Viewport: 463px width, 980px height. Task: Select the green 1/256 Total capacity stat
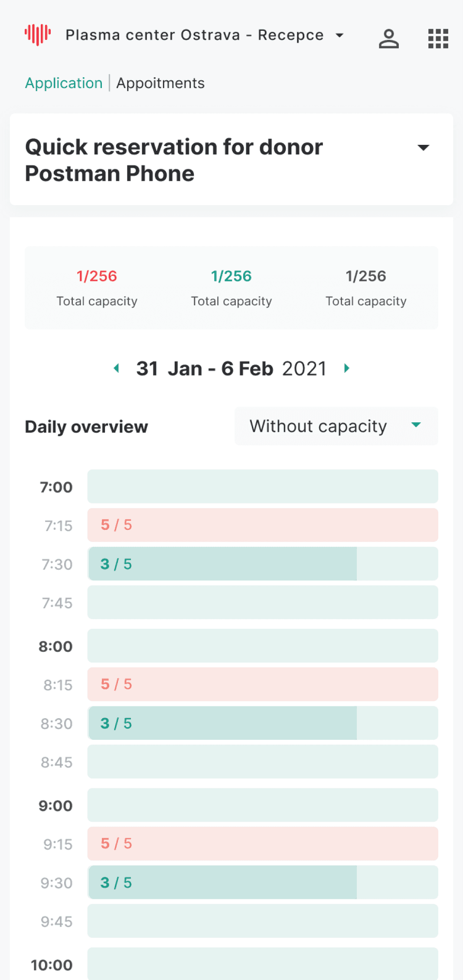pyautogui.click(x=231, y=288)
